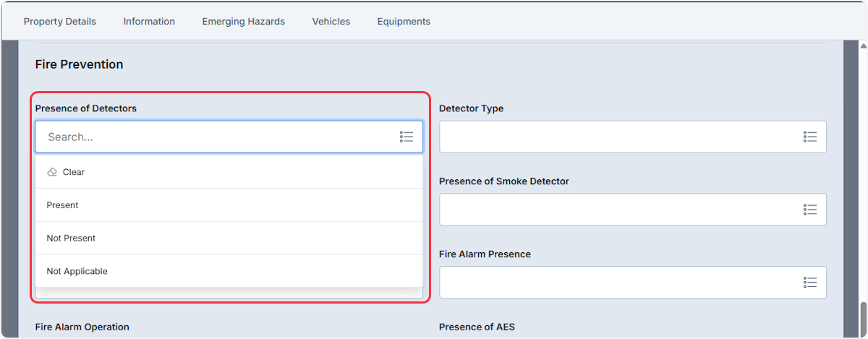Image resolution: width=868 pixels, height=339 pixels.
Task: Choose Clear in the dropdown list
Action: click(x=229, y=172)
